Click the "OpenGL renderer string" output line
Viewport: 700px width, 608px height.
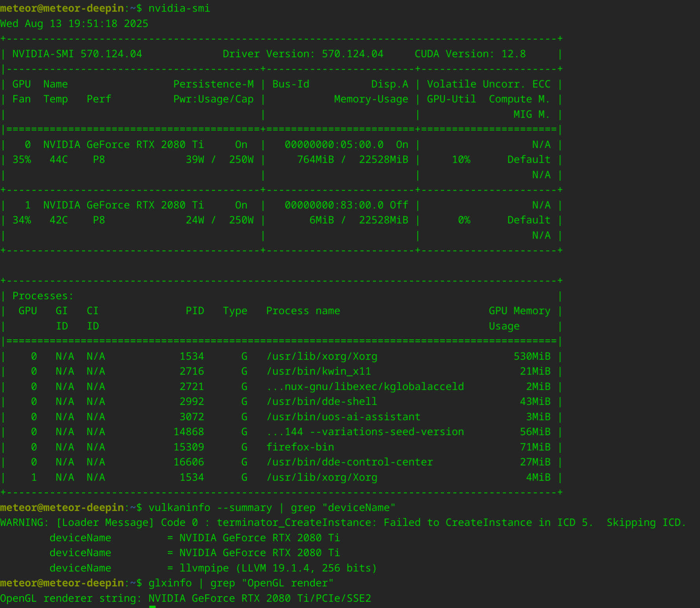(186, 598)
